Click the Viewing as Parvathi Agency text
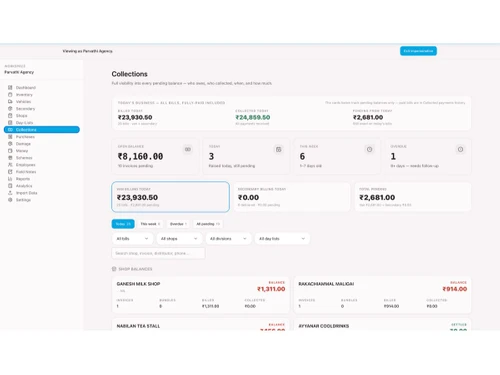500x375 pixels. click(x=87, y=51)
